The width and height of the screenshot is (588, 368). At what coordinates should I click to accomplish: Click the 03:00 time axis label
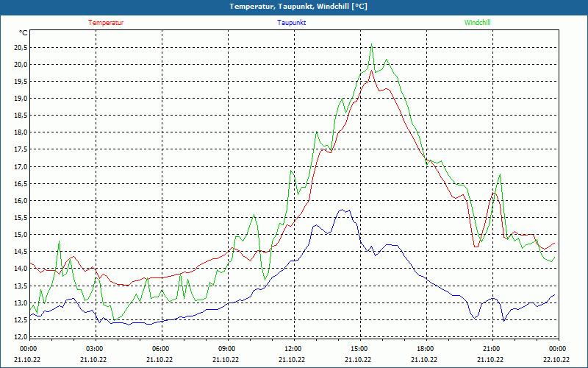[x=96, y=349]
